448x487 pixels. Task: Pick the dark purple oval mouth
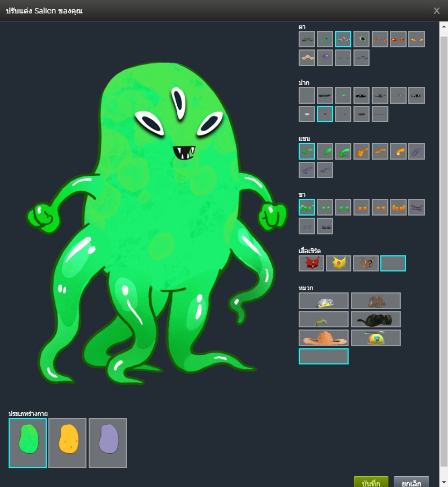coord(362,114)
